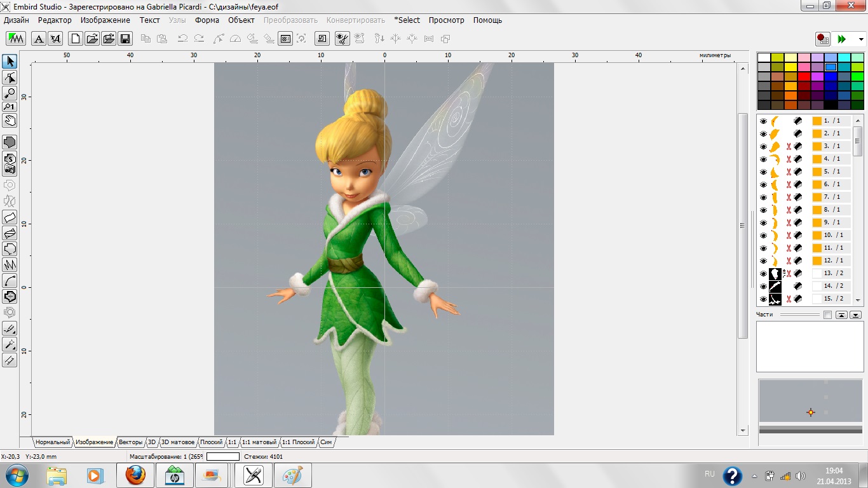Click the eye-and-scissors toolbar icon
868x488 pixels.
click(x=342, y=39)
